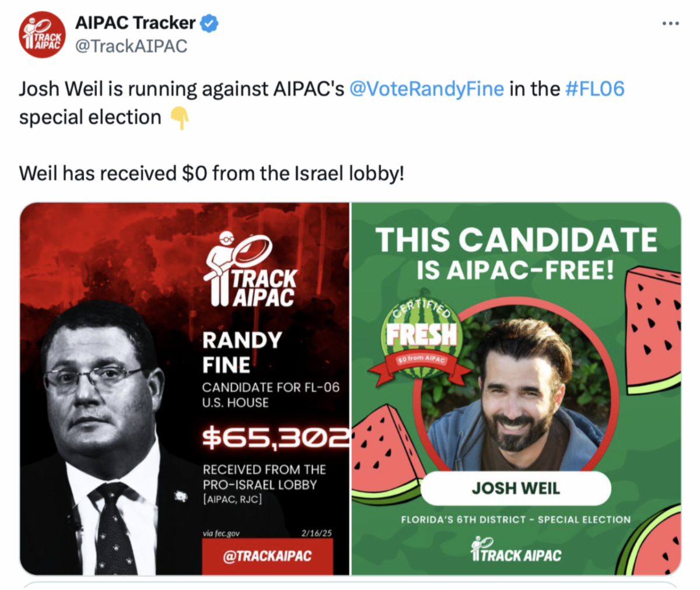Click the #FL06 hashtag
Viewport: 700px width, 590px height.
(x=594, y=89)
